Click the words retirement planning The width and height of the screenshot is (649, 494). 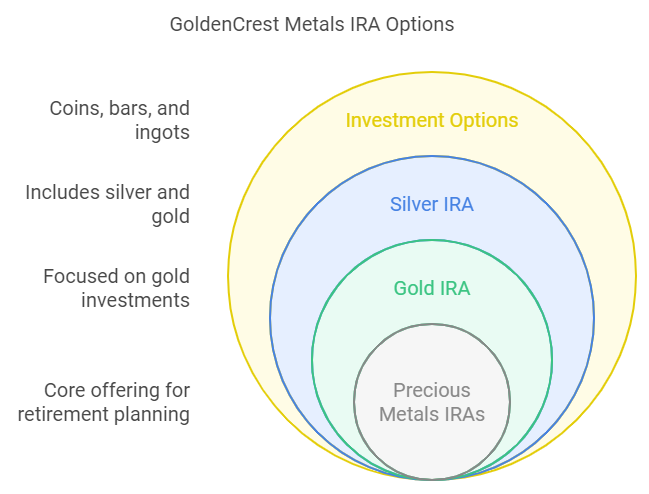pos(103,415)
